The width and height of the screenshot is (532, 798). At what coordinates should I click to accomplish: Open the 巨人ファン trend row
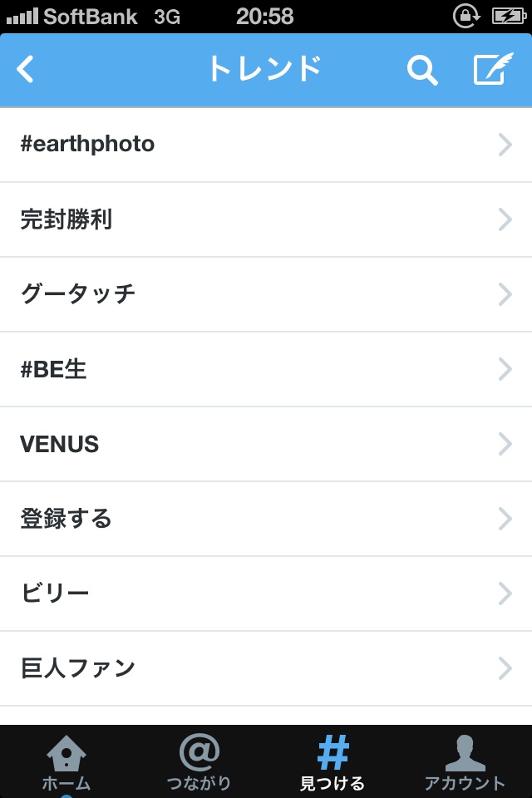(78, 668)
